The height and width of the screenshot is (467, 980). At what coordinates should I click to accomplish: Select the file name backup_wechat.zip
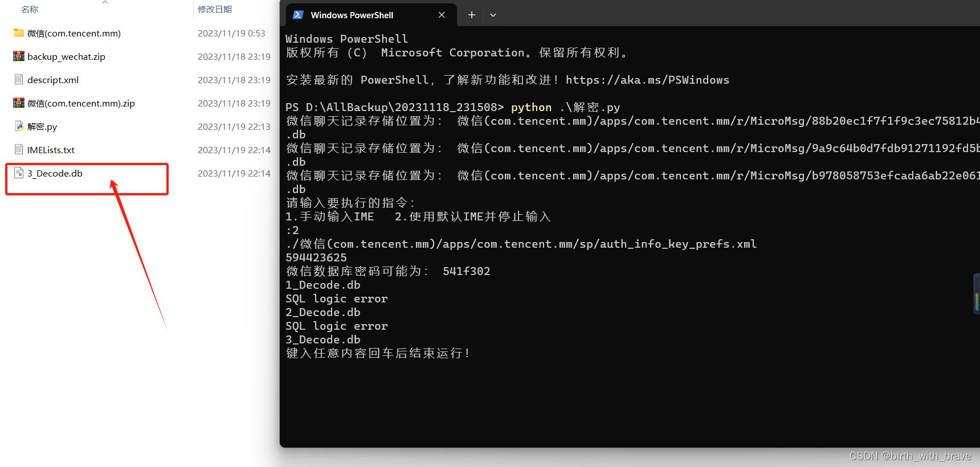[x=66, y=56]
